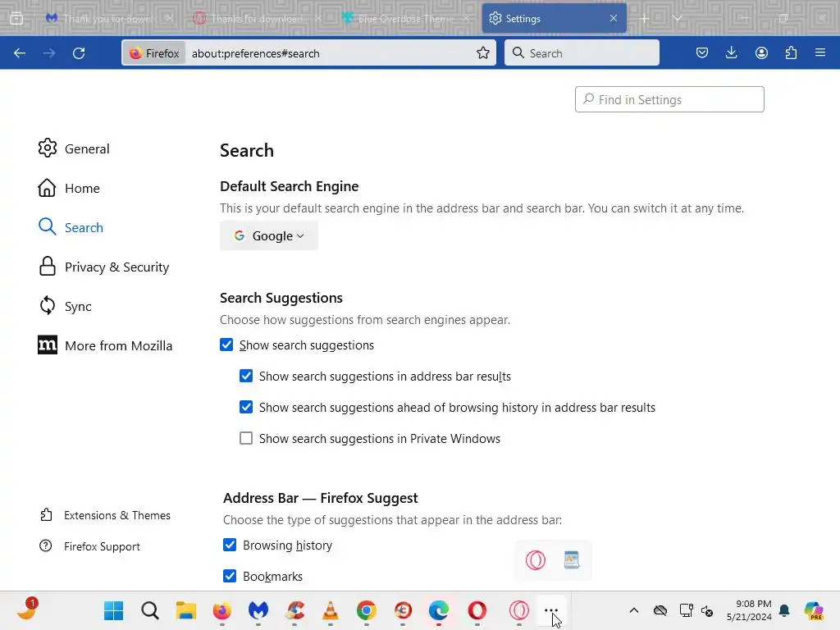The image size is (840, 630).
Task: Expand the system tray hidden icons chevron
Action: coord(634,610)
